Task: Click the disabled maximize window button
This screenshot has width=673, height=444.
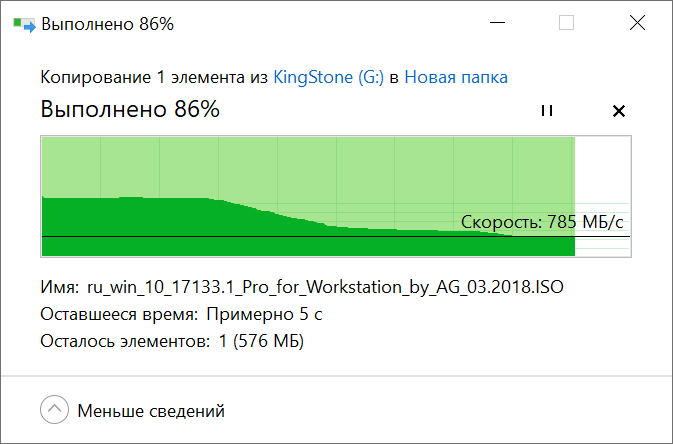Action: [x=567, y=24]
